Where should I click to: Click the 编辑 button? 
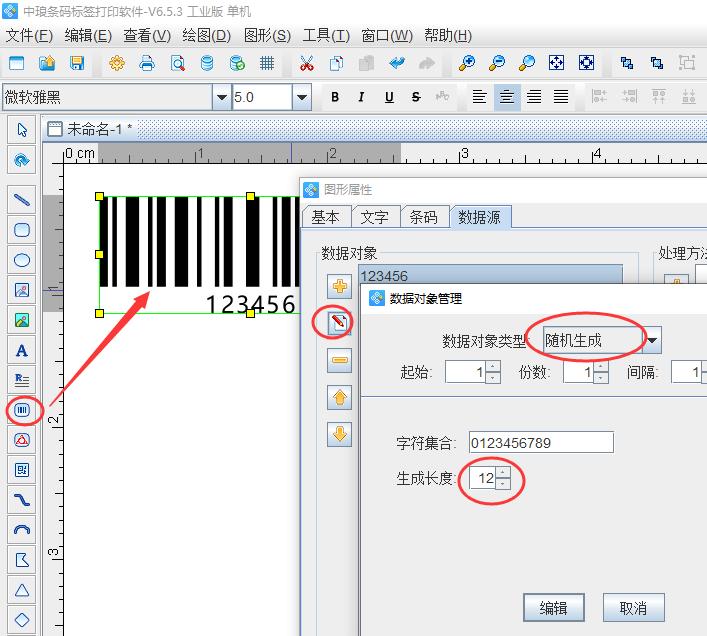point(553,608)
